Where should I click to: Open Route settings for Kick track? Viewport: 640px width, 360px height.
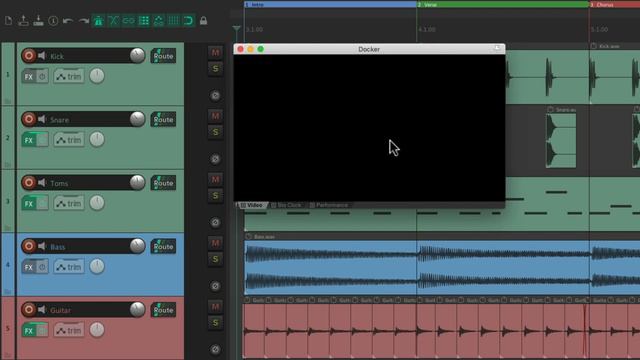[163, 56]
